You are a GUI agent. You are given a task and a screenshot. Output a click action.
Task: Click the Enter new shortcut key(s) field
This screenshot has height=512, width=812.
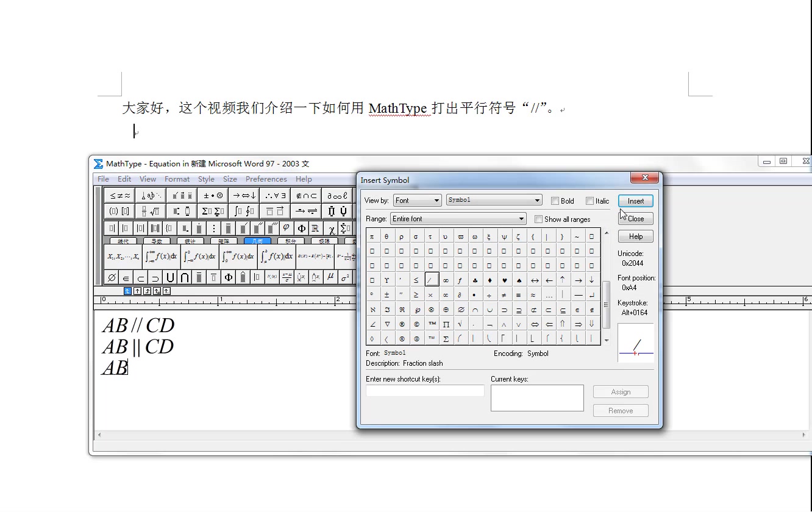[425, 391]
